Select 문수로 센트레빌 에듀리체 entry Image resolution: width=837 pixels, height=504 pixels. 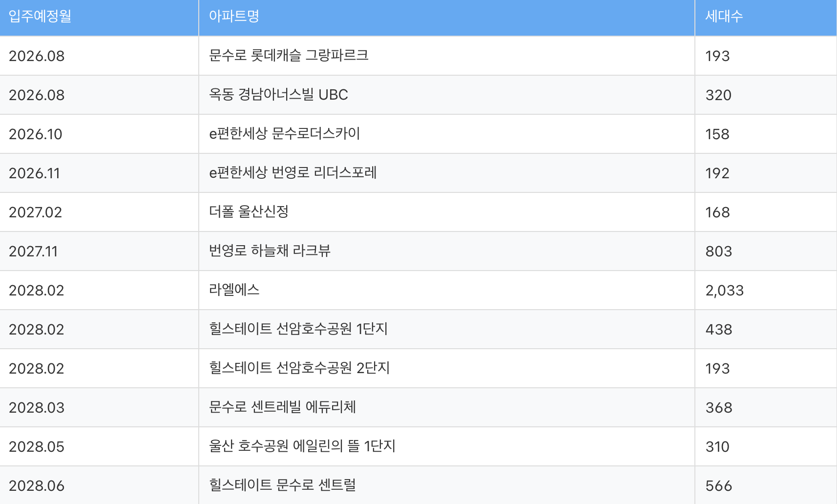tap(282, 407)
